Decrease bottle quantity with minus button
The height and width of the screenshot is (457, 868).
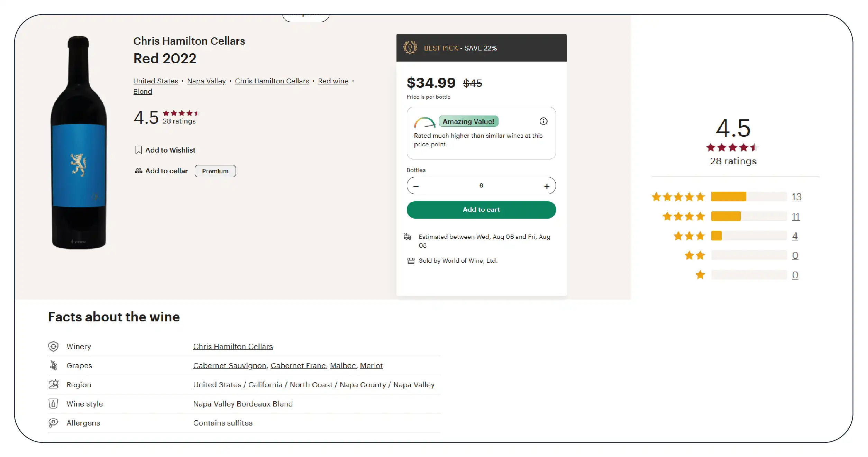coord(416,186)
